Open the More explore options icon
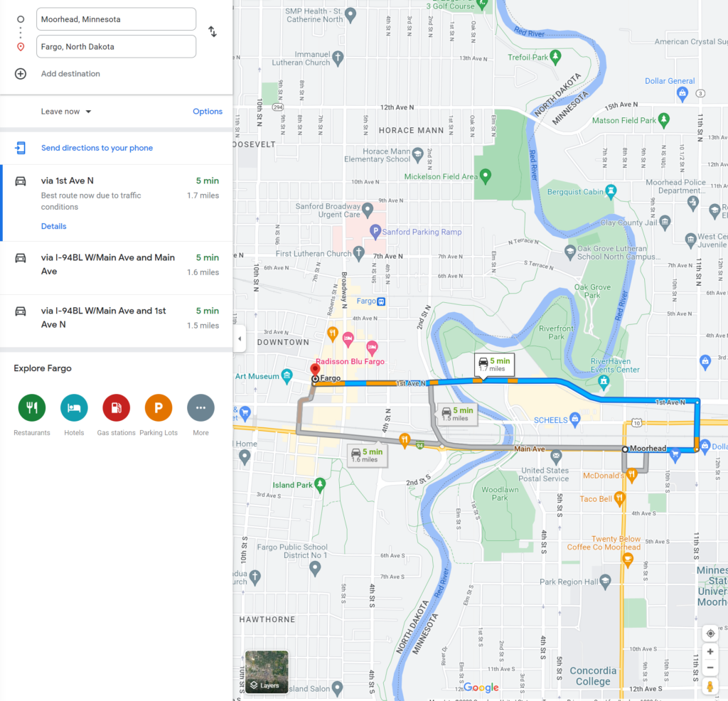728x701 pixels. pyautogui.click(x=200, y=407)
